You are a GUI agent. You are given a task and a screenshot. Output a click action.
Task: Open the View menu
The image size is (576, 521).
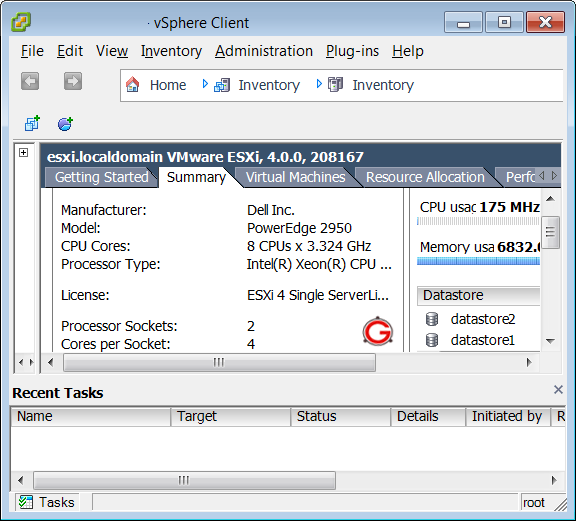(112, 51)
